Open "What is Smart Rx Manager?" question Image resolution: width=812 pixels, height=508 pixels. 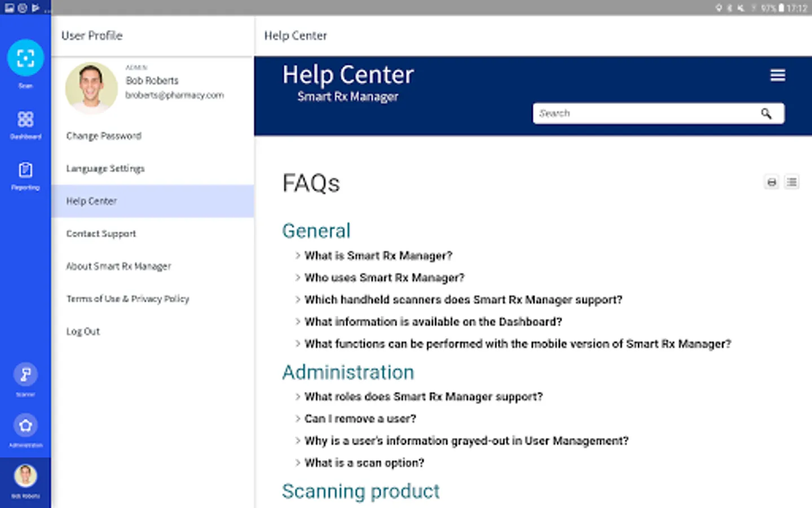coord(378,256)
